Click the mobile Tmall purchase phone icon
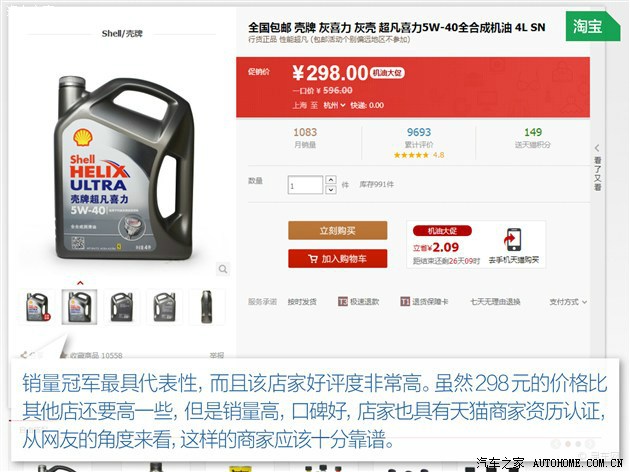 tap(513, 239)
